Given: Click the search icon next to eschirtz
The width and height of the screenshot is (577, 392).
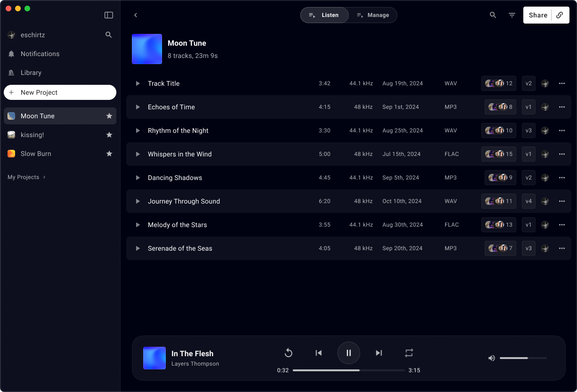Looking at the screenshot, I should [x=109, y=35].
